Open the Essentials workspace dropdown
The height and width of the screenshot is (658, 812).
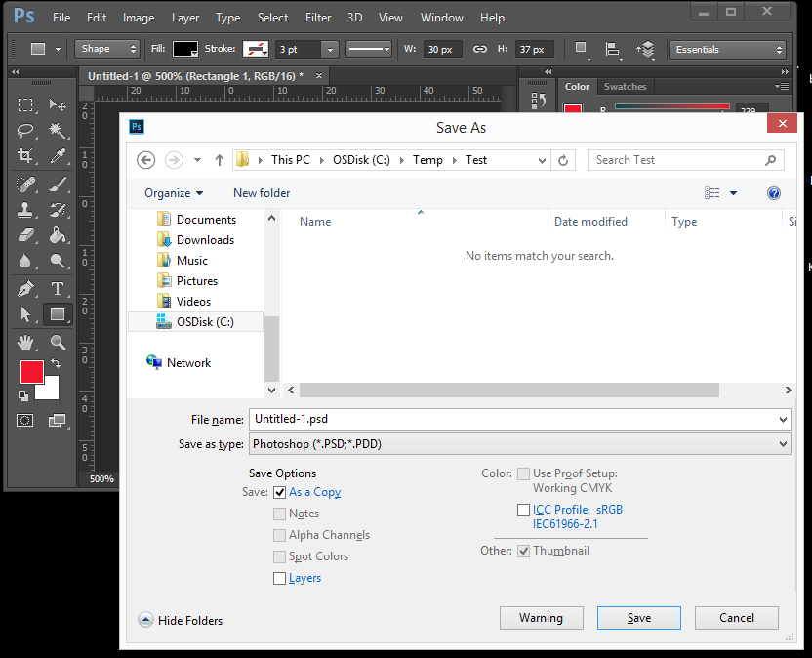tap(727, 48)
